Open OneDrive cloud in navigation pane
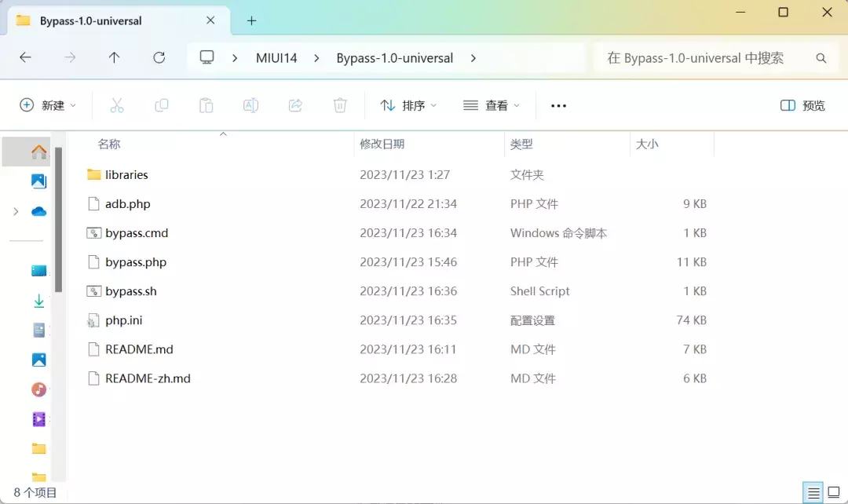The width and height of the screenshot is (848, 504). [x=38, y=211]
